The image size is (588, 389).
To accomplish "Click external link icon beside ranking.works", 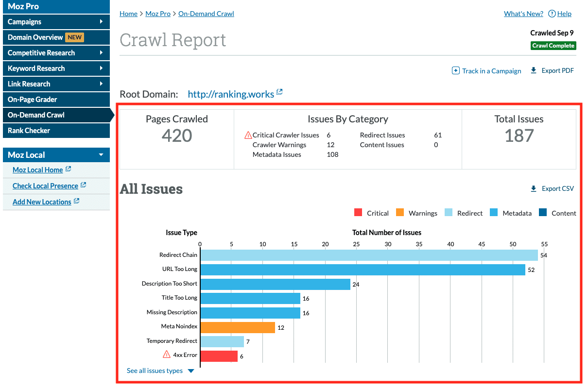I will tap(279, 92).
